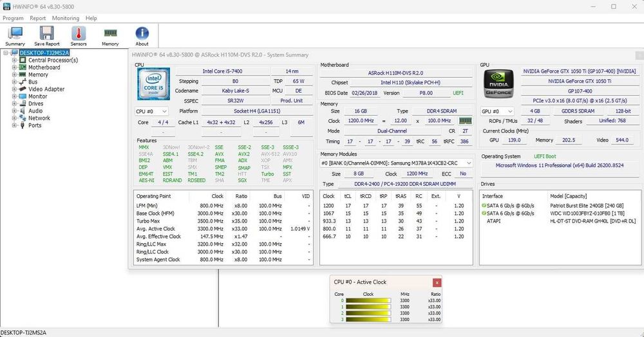Click the NVIDIA GeForce logo

[499, 84]
